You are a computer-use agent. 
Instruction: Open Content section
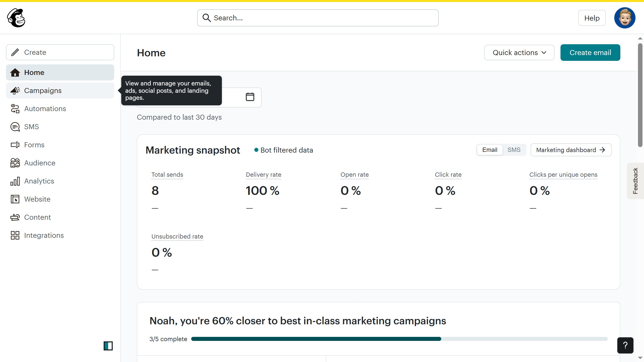[60, 217]
